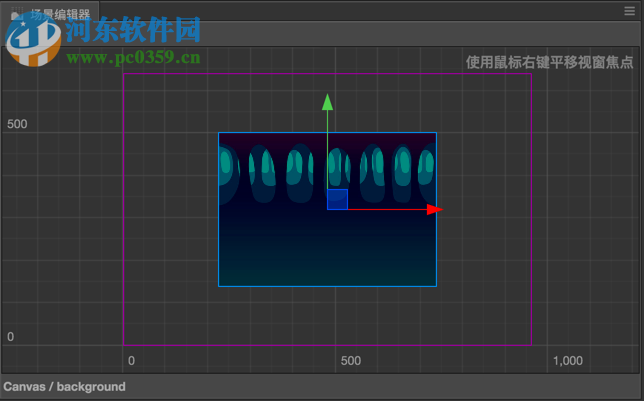Open the panel hamburger menu

629,11
